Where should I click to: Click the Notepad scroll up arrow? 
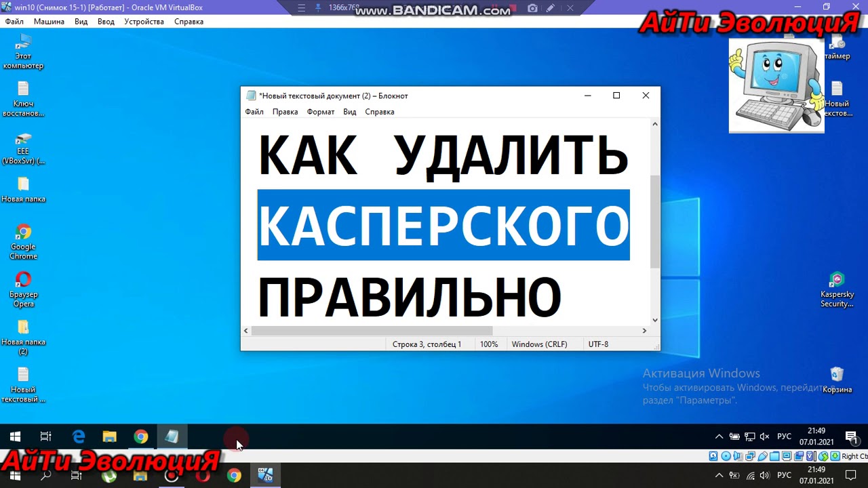point(654,124)
